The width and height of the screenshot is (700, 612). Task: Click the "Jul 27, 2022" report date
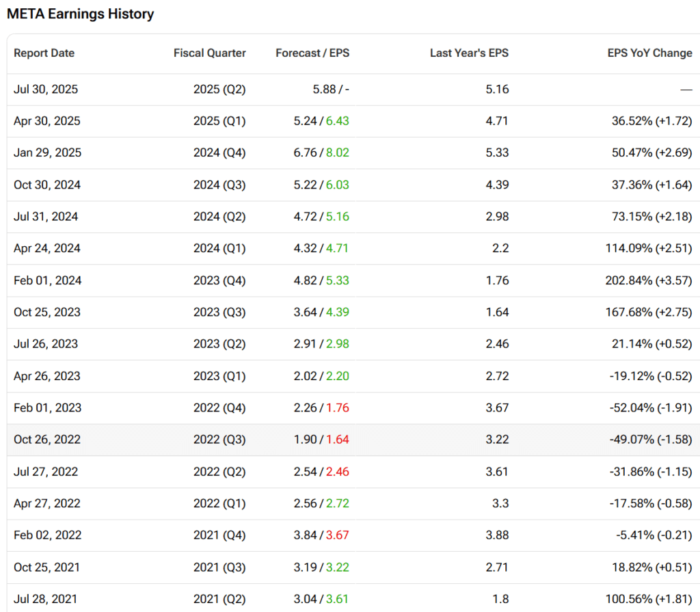click(46, 472)
